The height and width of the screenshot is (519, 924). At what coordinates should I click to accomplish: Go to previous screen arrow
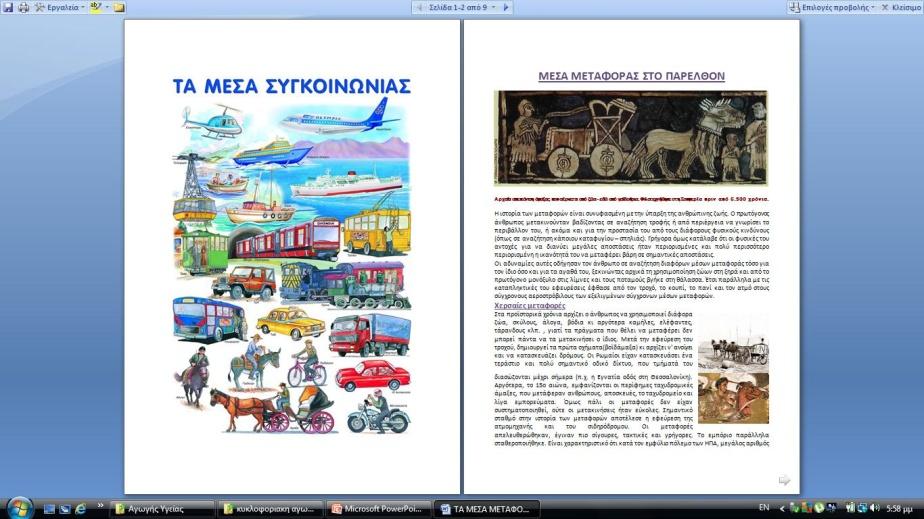(x=420, y=8)
